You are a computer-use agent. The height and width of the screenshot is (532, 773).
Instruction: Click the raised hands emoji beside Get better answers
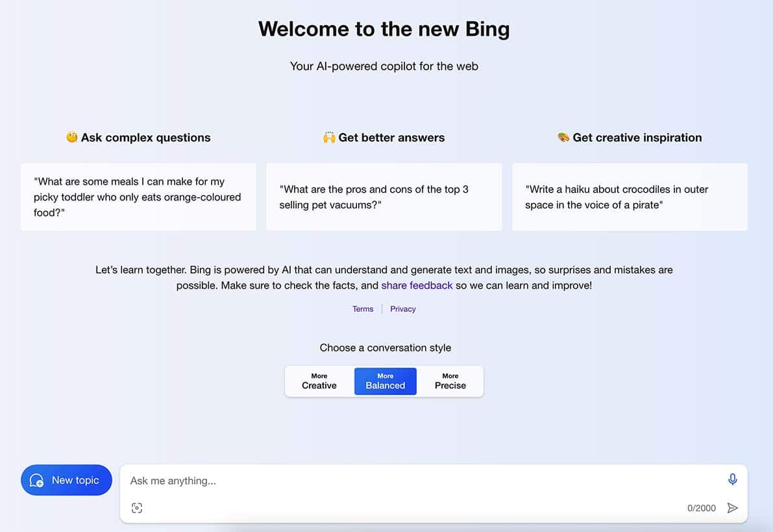pos(329,138)
